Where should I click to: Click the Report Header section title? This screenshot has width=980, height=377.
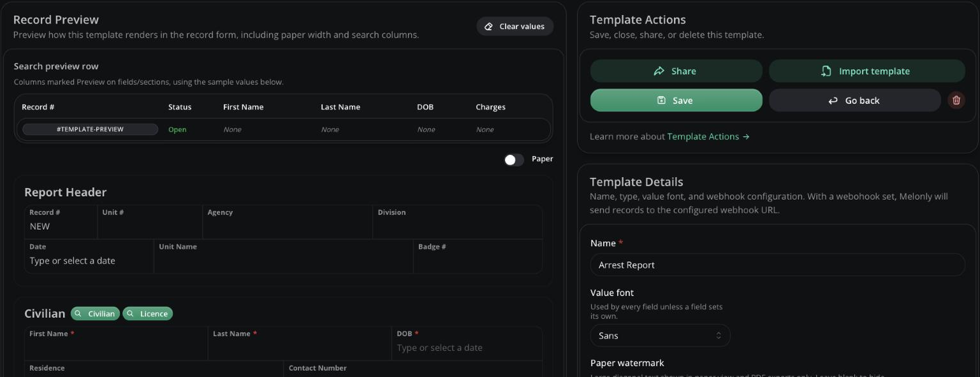[65, 192]
